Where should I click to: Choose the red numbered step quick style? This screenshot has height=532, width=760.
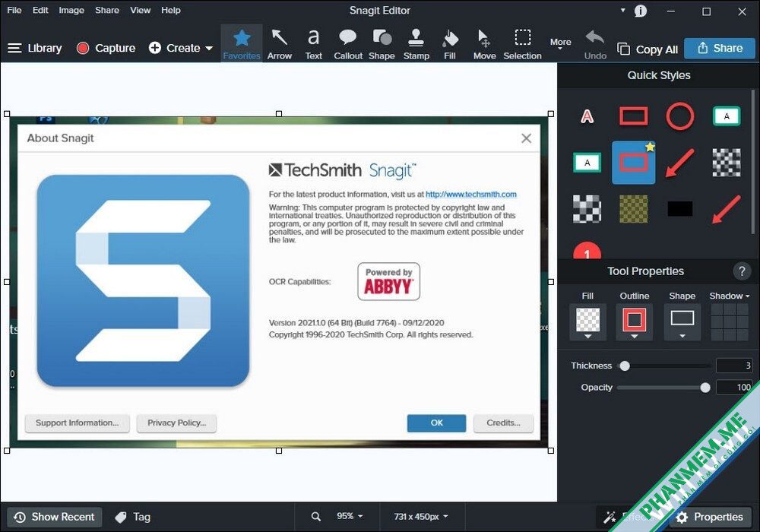587,251
